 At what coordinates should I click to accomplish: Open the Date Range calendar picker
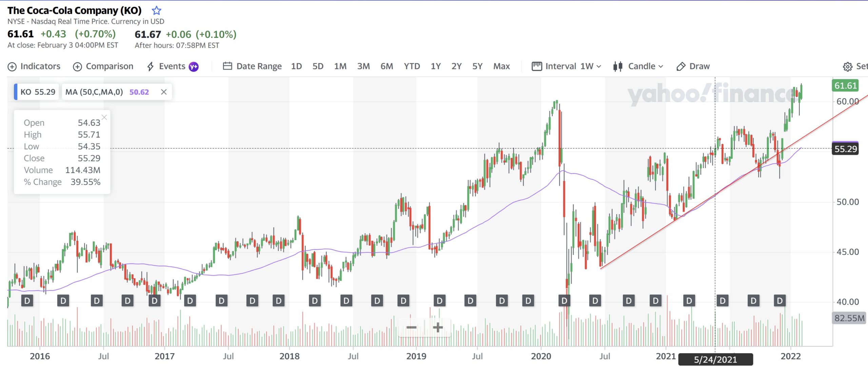pos(252,66)
